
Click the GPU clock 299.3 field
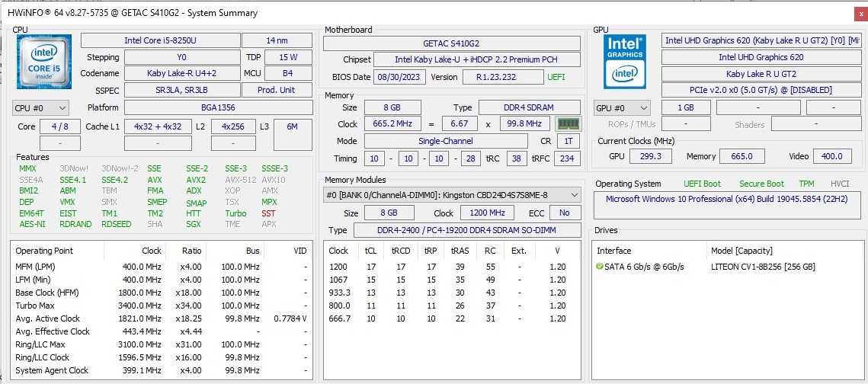coord(651,157)
